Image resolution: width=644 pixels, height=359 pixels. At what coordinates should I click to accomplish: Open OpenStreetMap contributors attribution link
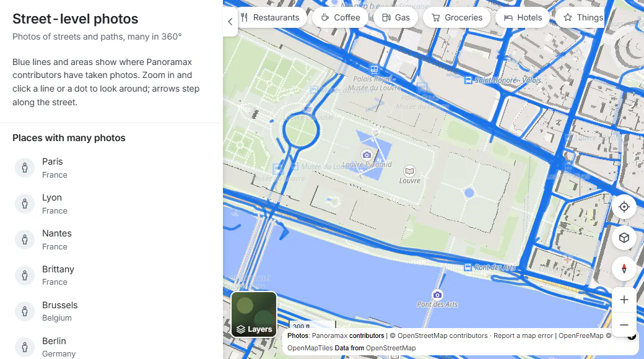click(442, 335)
